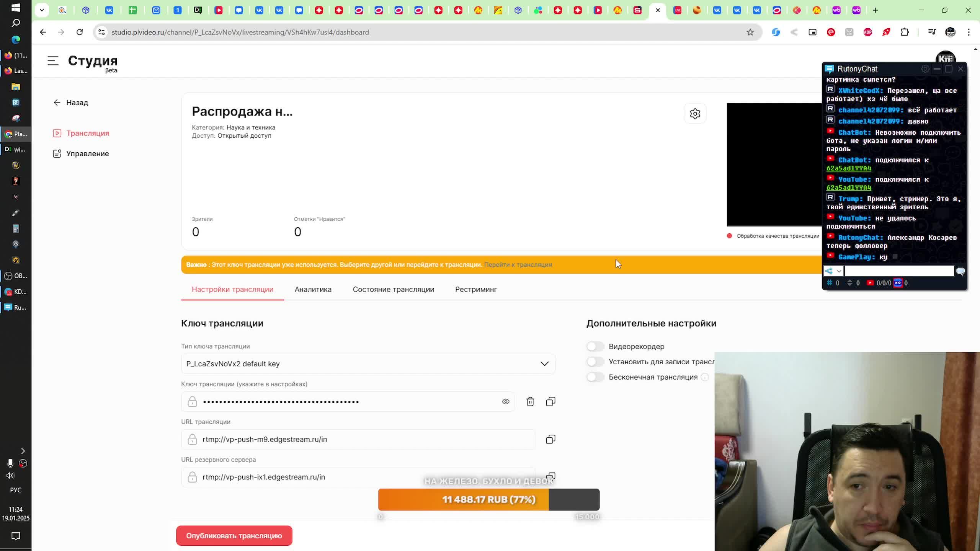Viewport: 980px width, 551px height.
Task: Expand the Тип ключа трансляции dropdown
Action: click(x=544, y=364)
